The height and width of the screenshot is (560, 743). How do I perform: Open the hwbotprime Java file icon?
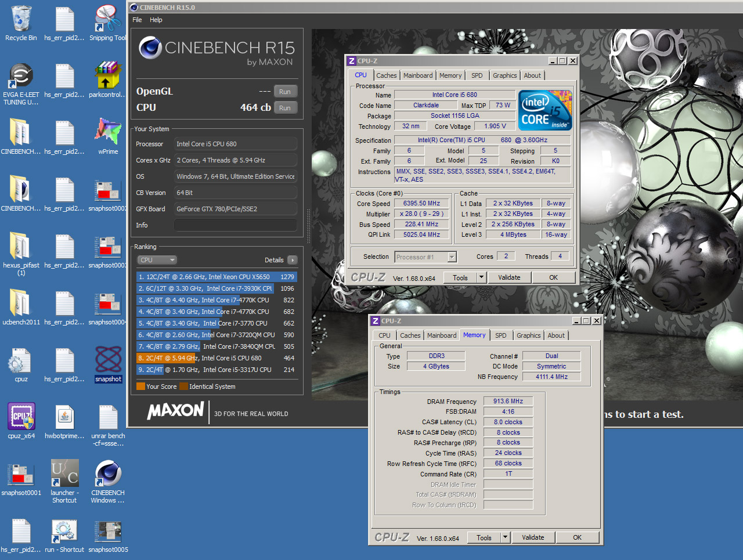tap(64, 417)
